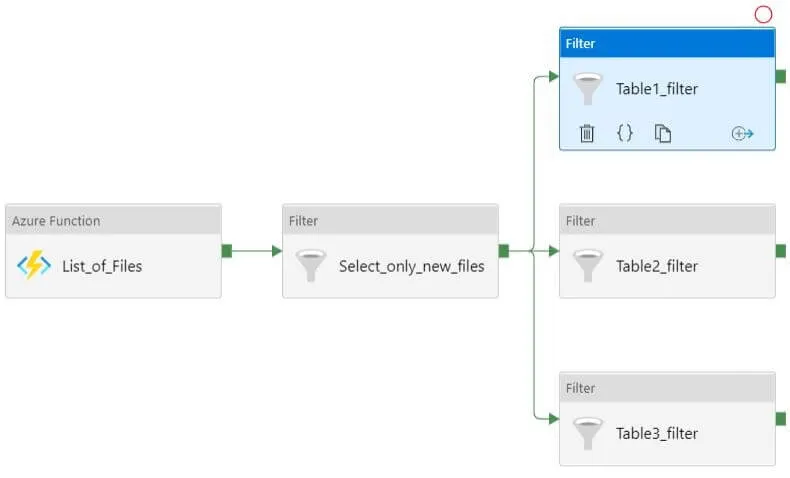The width and height of the screenshot is (790, 478).
Task: Click the blue Filter header of Table1_filter
Action: coord(667,44)
